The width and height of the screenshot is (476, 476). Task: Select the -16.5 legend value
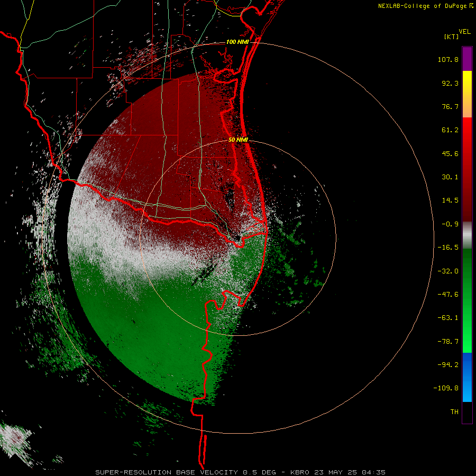point(448,248)
